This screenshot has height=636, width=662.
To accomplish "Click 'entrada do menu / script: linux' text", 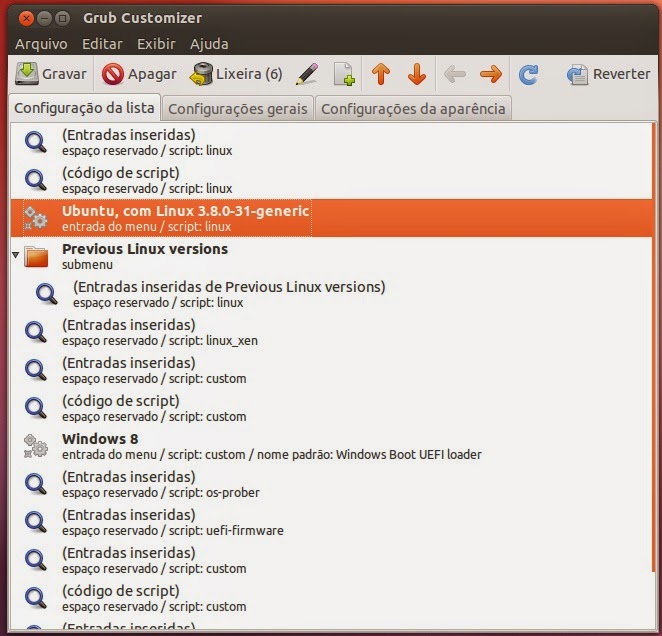I will click(x=147, y=227).
